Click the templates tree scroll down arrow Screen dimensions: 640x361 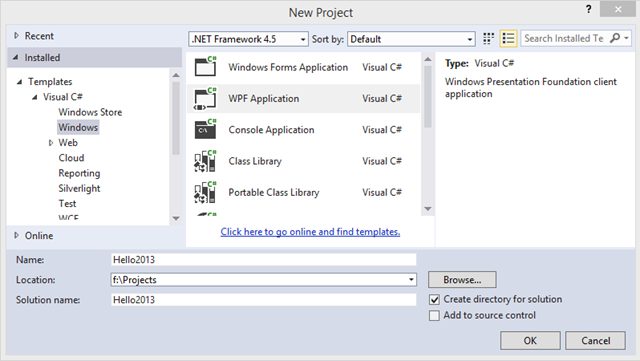coord(176,218)
